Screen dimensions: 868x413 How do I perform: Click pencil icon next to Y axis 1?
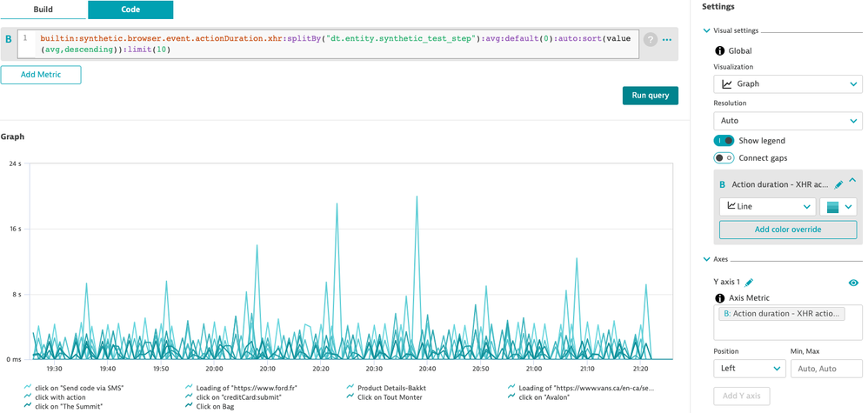[x=749, y=282]
